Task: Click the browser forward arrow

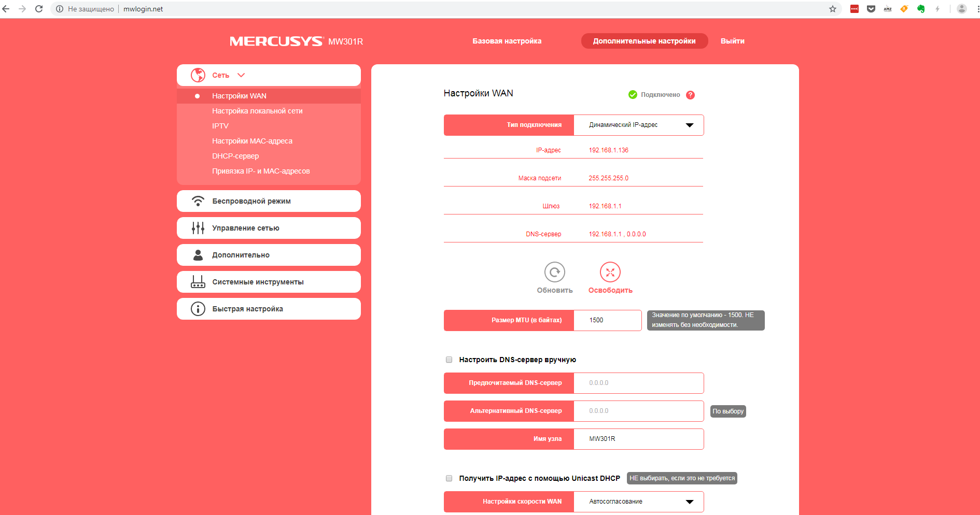Action: click(22, 9)
